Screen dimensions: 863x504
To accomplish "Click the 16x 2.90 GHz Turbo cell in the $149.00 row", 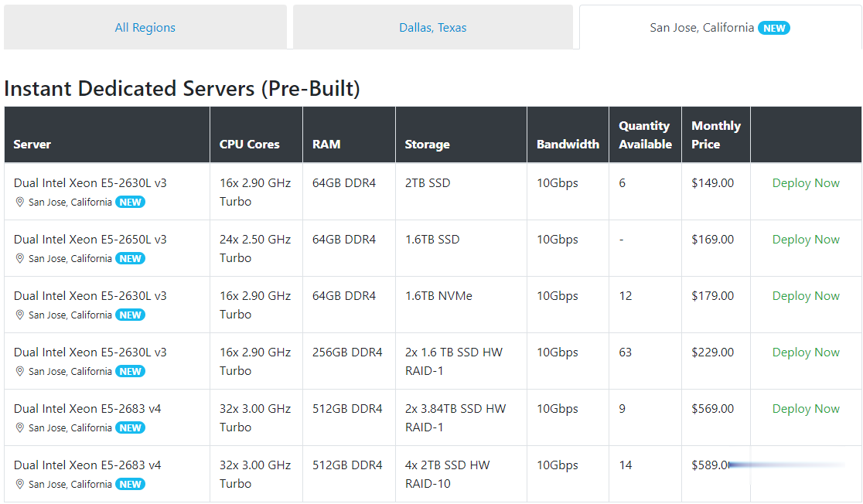I will pos(255,192).
